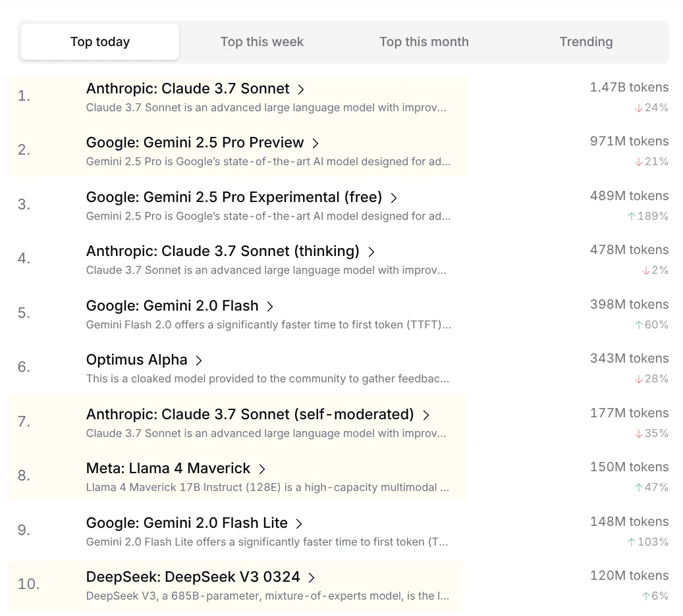Click the down 2% change indicator
This screenshot has width=683, height=616.
(x=655, y=270)
